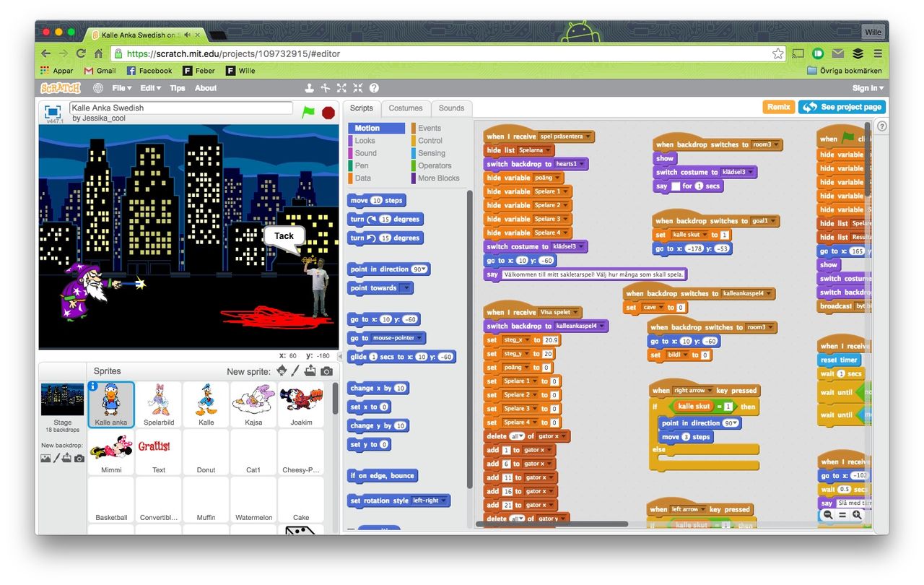Click the green flag to start project
The image size is (924, 585).
click(308, 112)
